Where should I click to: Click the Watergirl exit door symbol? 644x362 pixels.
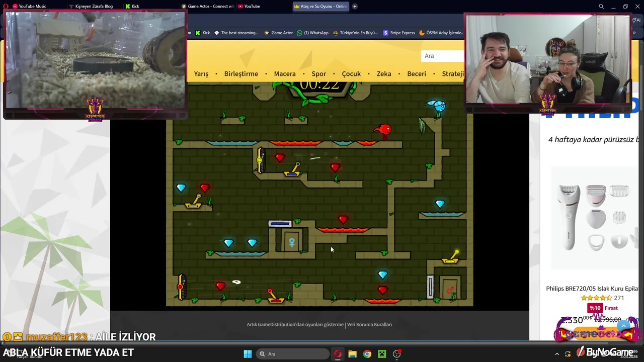pos(291,243)
